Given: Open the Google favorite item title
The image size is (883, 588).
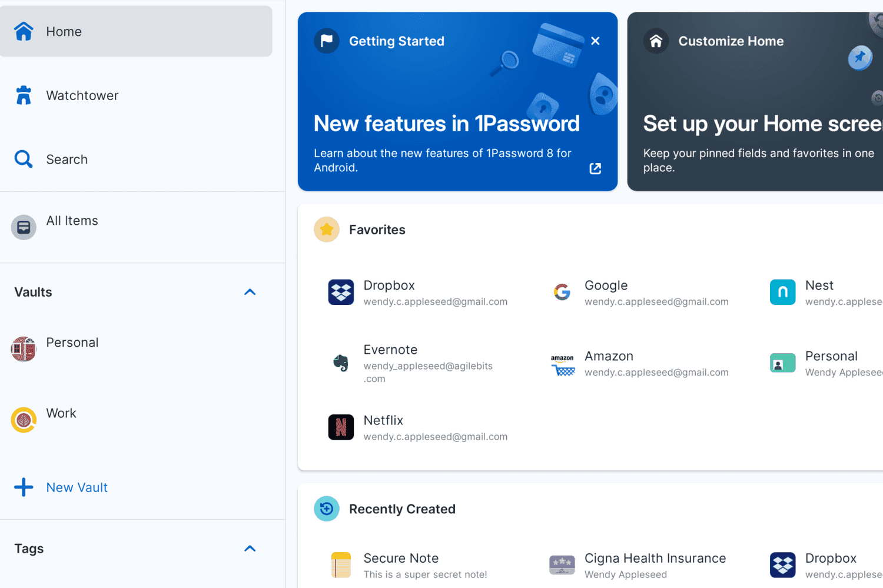Looking at the screenshot, I should click(x=606, y=285).
